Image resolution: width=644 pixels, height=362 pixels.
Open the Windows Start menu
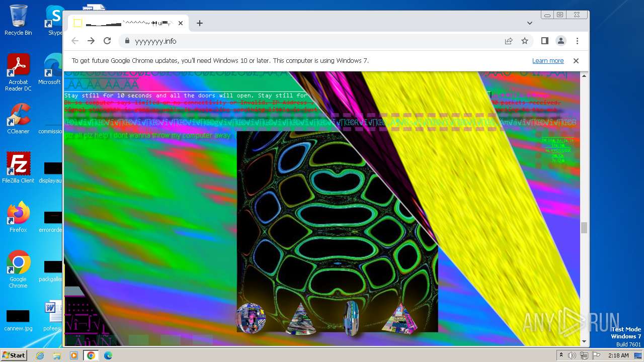(14, 355)
